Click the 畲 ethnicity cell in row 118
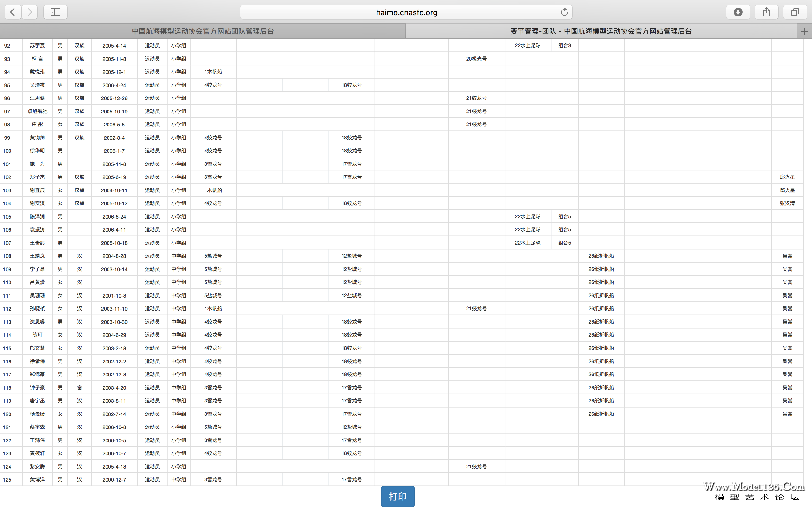This screenshot has height=507, width=812. click(x=79, y=388)
